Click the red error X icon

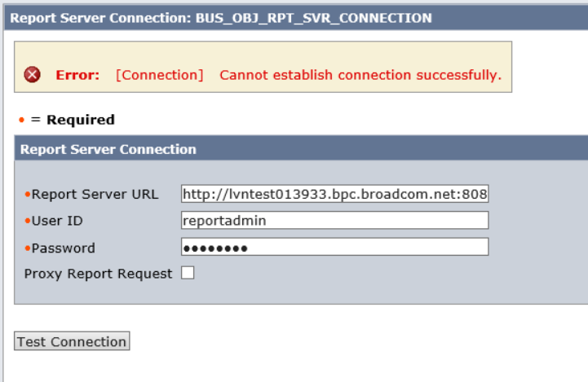pos(33,75)
